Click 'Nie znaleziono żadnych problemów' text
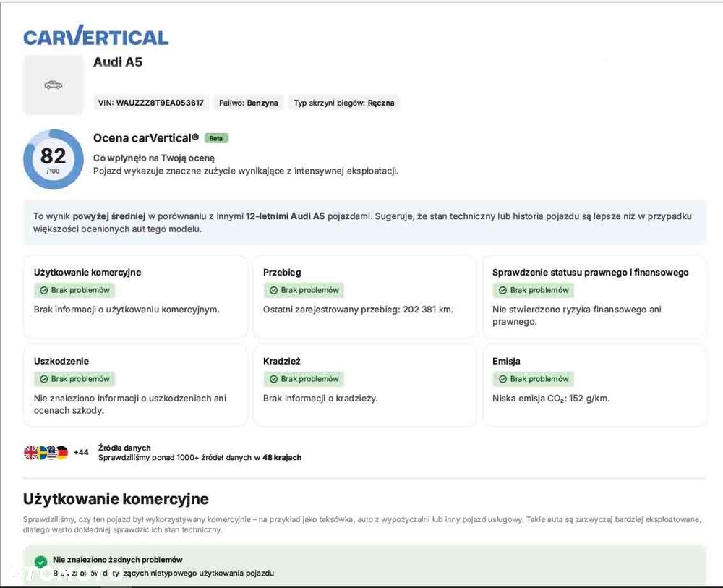 point(118,559)
